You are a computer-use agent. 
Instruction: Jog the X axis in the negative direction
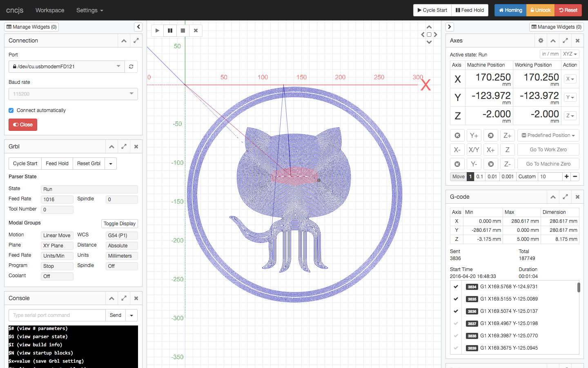pos(457,150)
